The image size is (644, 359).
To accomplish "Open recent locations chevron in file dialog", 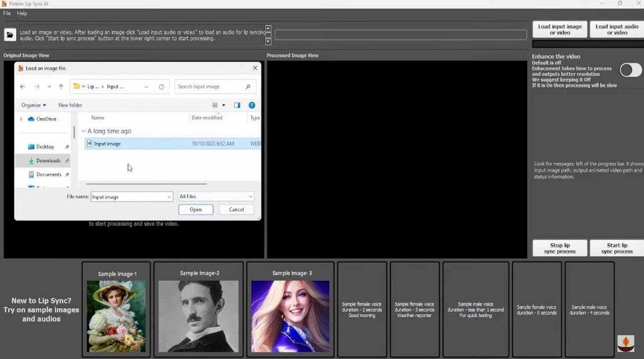I will pos(49,87).
